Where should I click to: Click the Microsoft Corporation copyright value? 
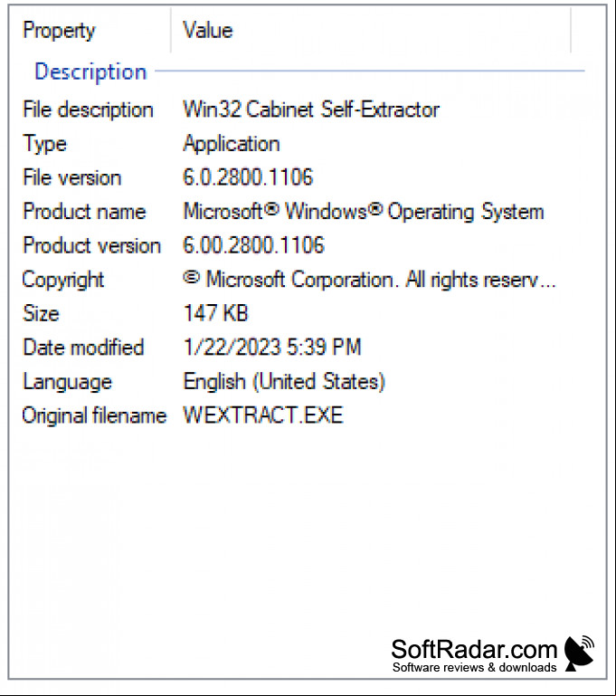pos(369,280)
